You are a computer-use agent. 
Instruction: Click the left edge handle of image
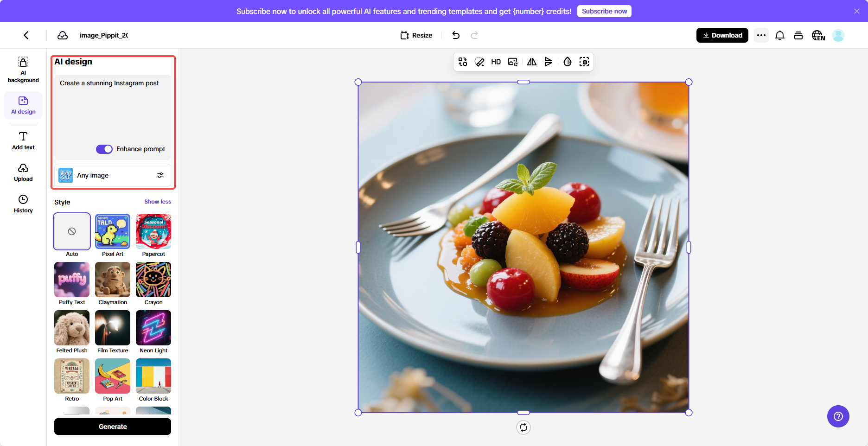[x=358, y=248]
